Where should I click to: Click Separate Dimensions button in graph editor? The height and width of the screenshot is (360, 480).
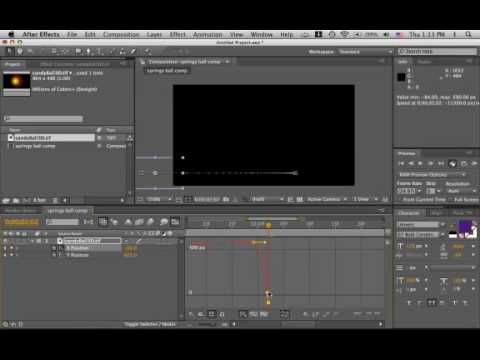tap(284, 314)
